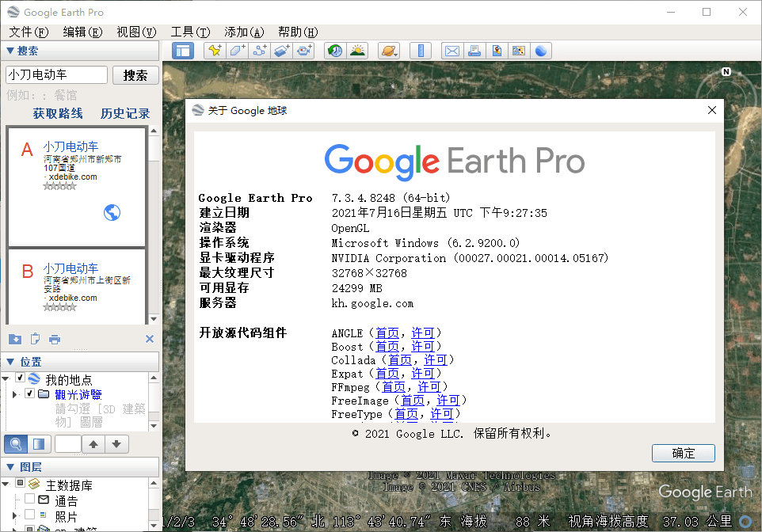Record a tour with the camera icon
This screenshot has height=532, width=762.
pos(303,51)
